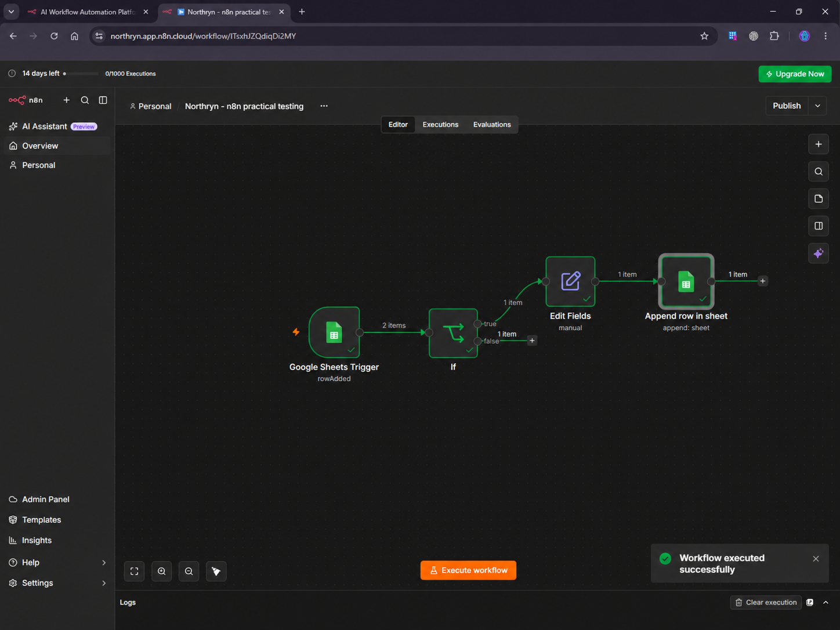Open a new browser tab
Viewport: 840px width, 630px height.
click(x=302, y=12)
